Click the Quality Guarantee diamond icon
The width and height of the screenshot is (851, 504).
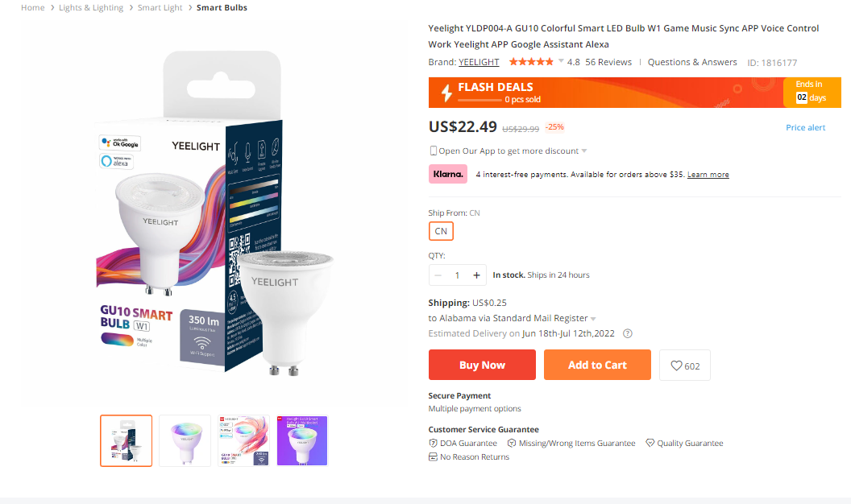[650, 443]
